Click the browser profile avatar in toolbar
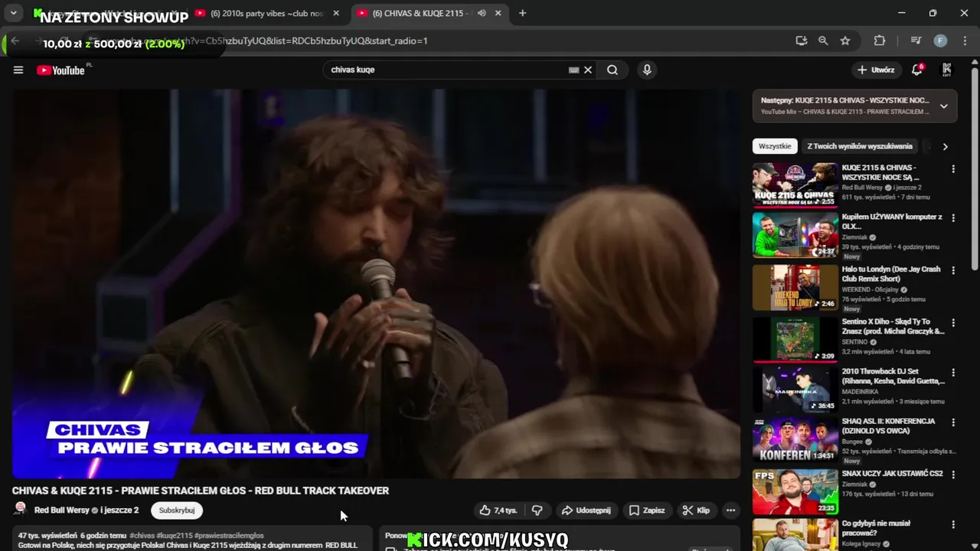This screenshot has width=980, height=551. click(x=940, y=41)
